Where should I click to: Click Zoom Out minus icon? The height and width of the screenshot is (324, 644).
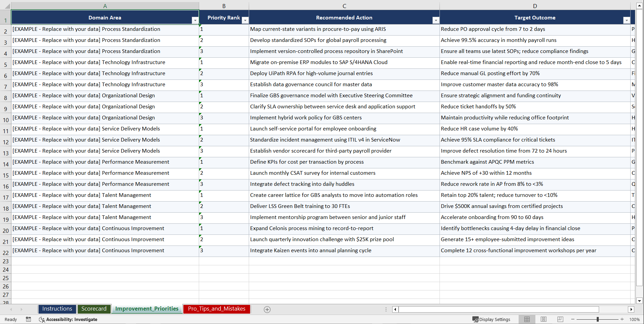pyautogui.click(x=573, y=319)
